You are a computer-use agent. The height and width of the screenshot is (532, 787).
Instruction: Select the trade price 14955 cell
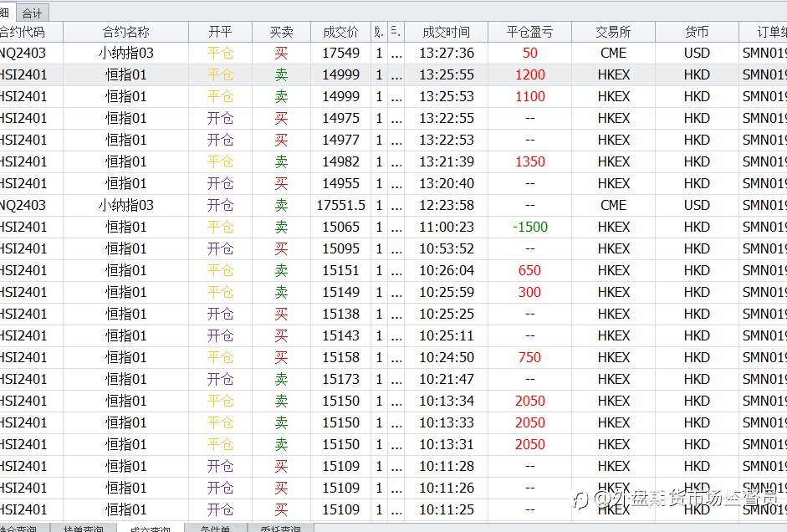click(x=340, y=184)
